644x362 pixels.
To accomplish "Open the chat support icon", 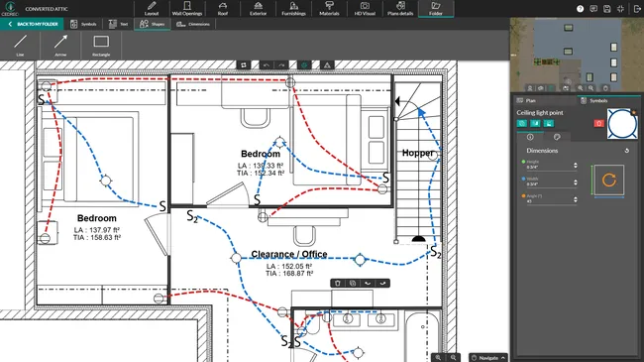I will click(x=593, y=9).
